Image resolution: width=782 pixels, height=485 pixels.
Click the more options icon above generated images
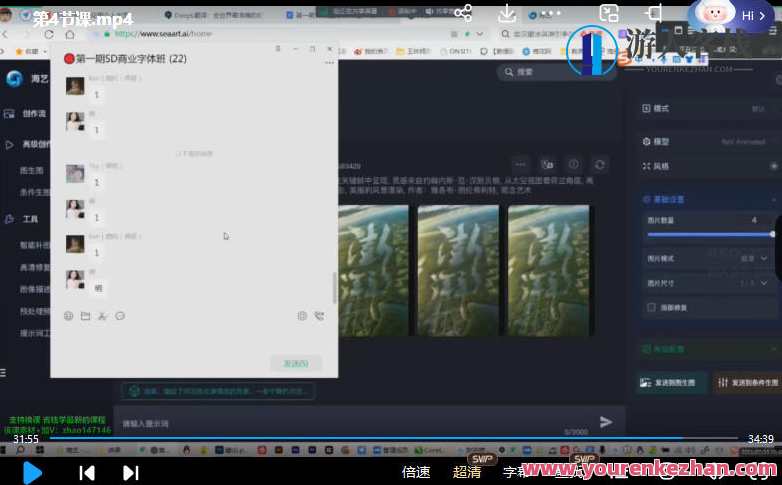pyautogui.click(x=520, y=165)
